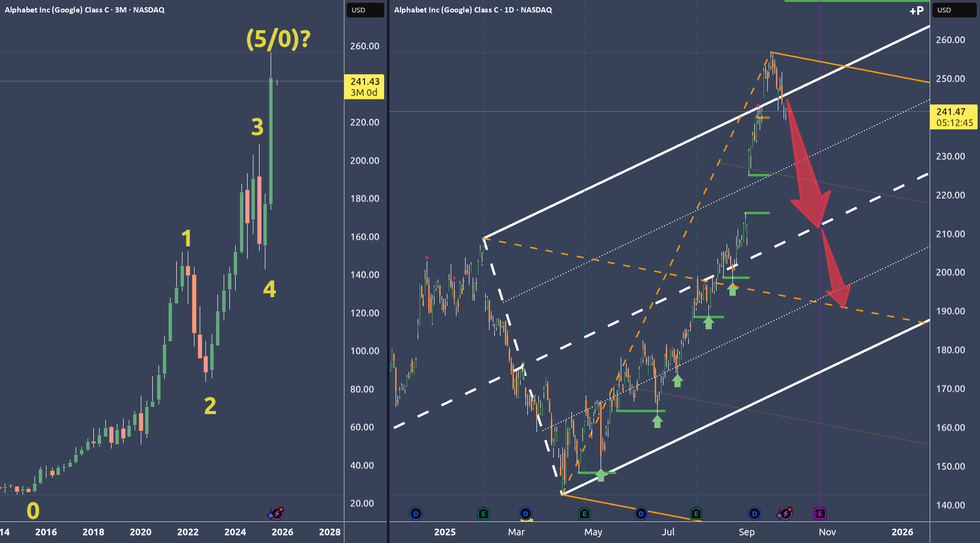Viewport: 980px width, 543px height.
Task: Click the Nov label on time axis
Action: [x=827, y=532]
